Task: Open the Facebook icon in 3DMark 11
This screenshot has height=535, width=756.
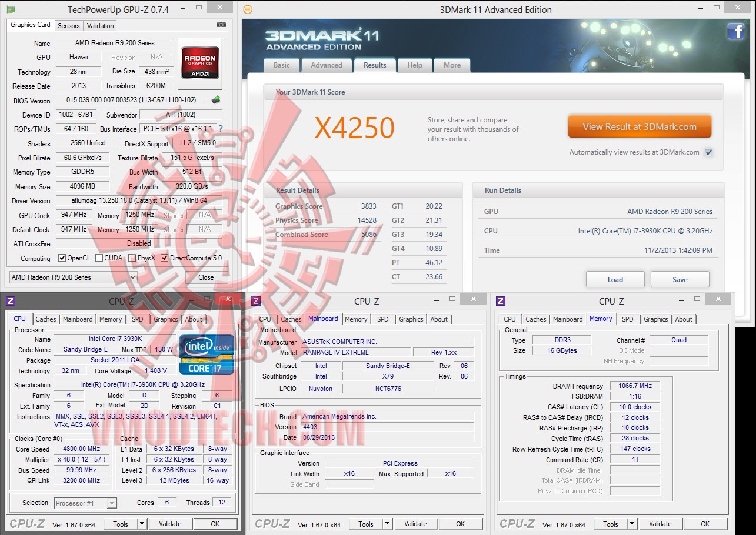Action: click(736, 32)
